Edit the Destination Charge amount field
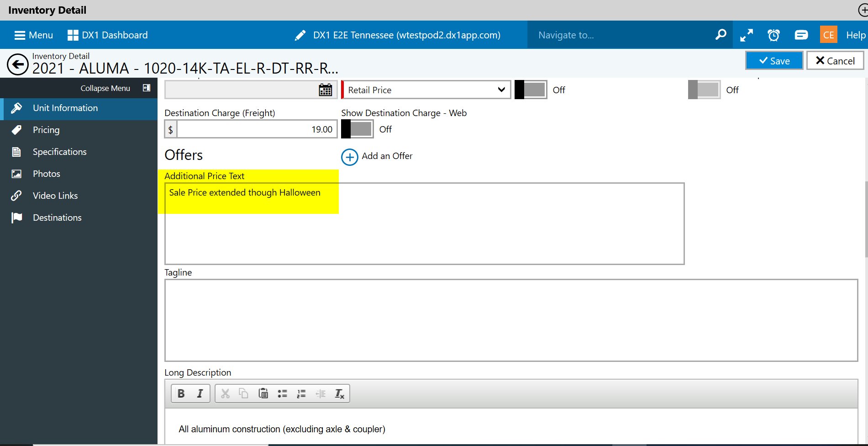 click(257, 129)
